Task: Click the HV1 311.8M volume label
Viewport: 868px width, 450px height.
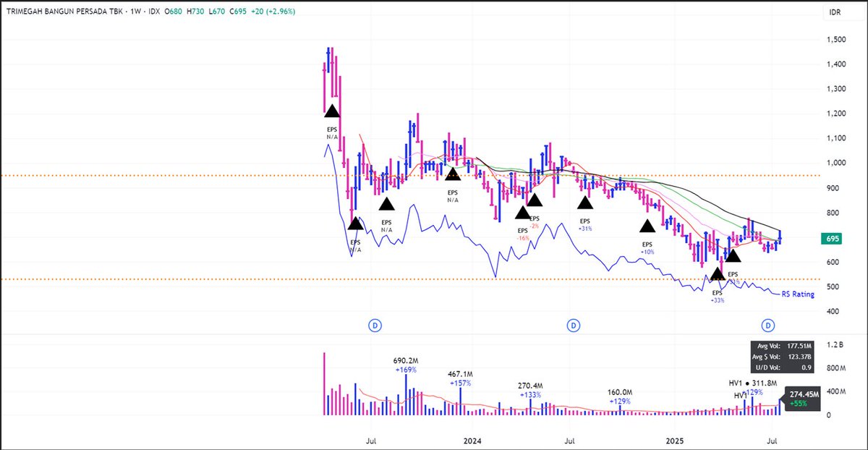Action: click(752, 383)
